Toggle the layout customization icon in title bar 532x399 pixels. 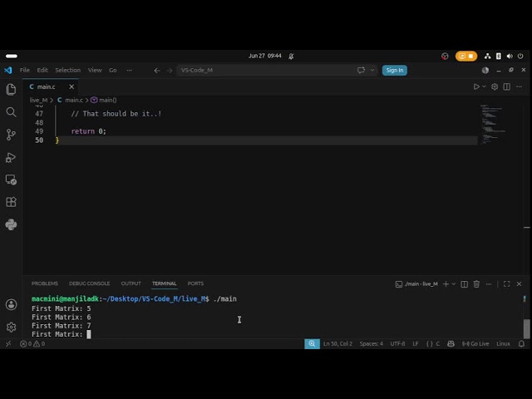tap(485, 70)
